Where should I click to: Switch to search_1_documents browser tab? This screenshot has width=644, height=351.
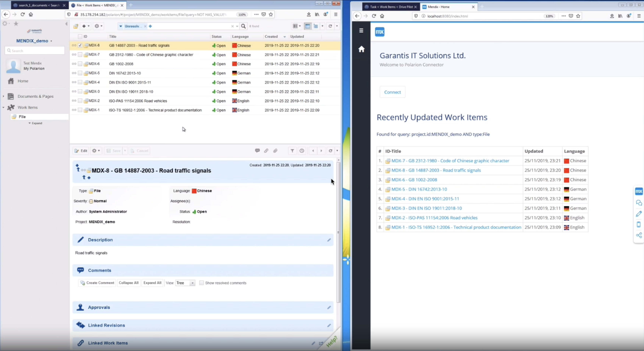click(x=40, y=5)
